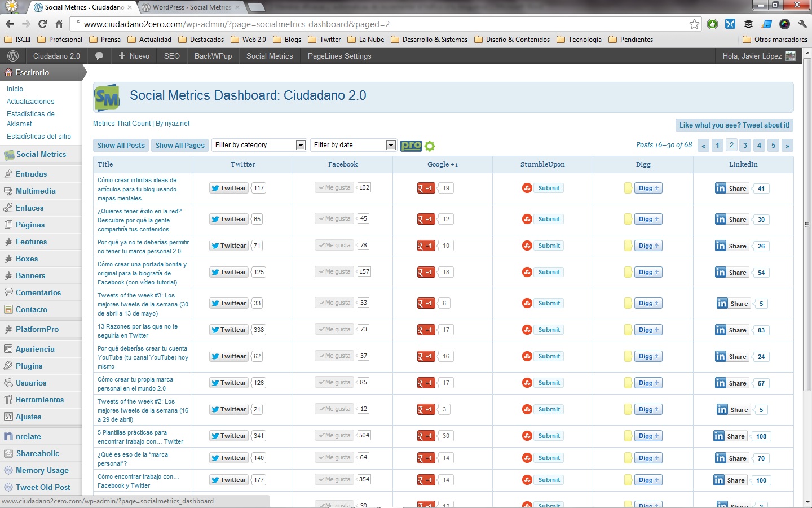Open BackWPup in admin bar
This screenshot has height=508, width=812.
(x=213, y=56)
